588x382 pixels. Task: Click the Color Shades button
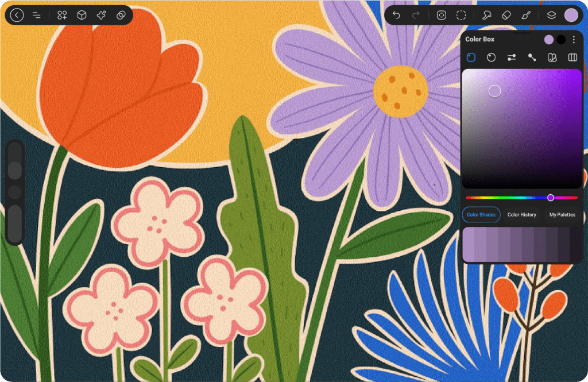[481, 215]
